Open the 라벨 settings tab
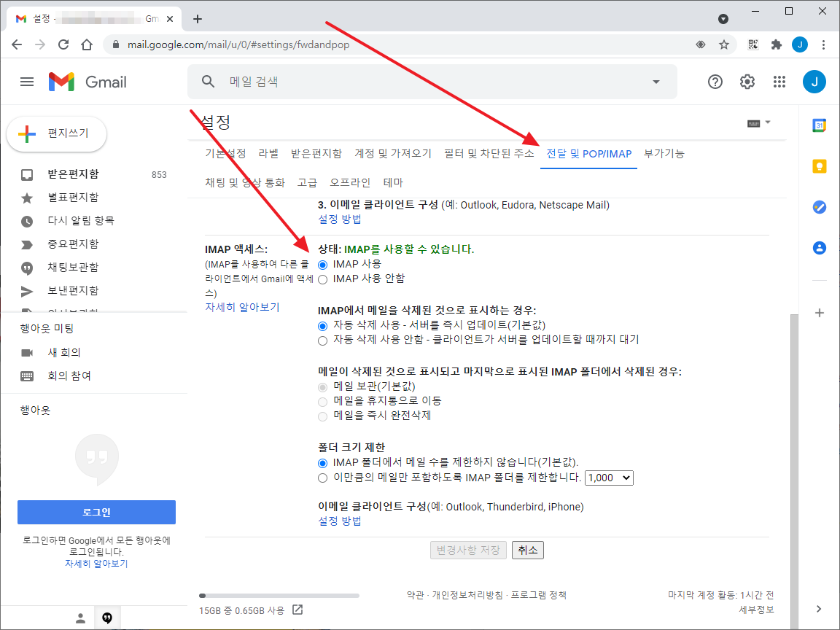This screenshot has height=630, width=840. click(268, 154)
